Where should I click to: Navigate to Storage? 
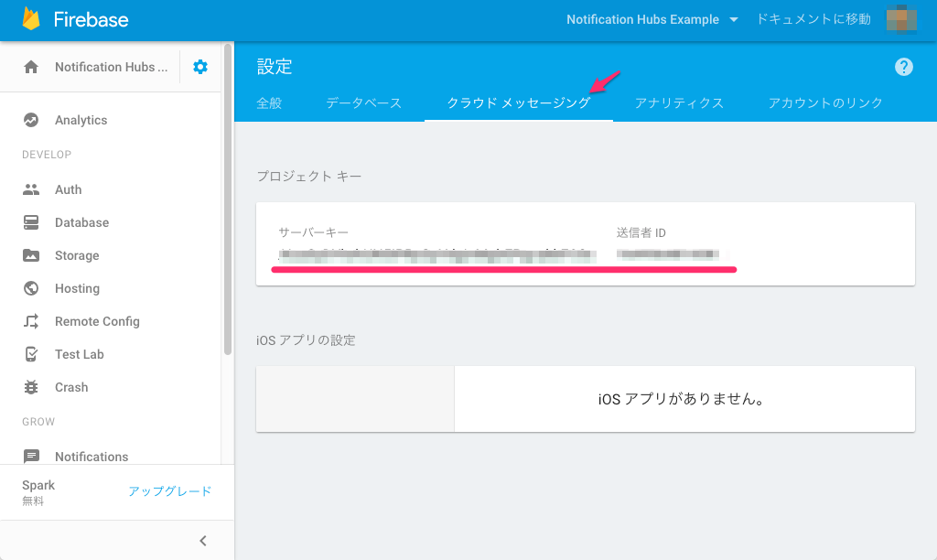click(76, 255)
